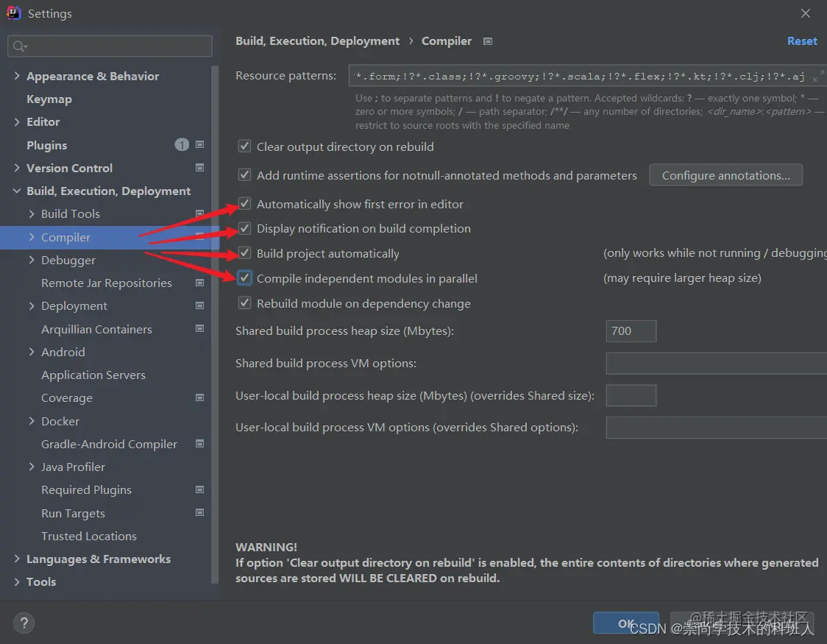Select Required Plugins settings
Screen dimensions: 827x644
(x=87, y=490)
